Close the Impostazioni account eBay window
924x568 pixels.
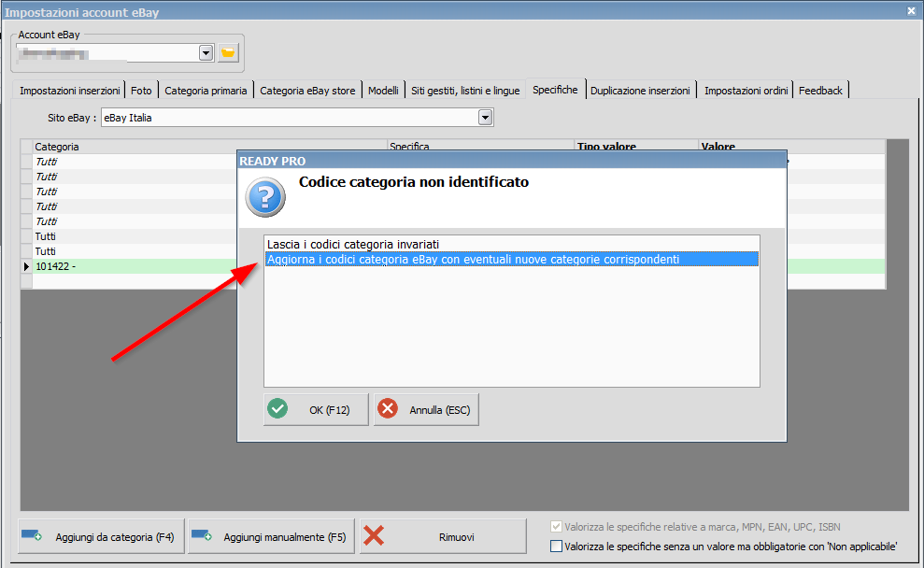point(911,11)
